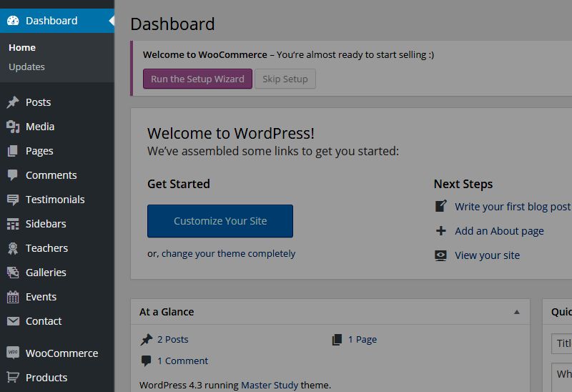Click the pushpin icon beside 2 Posts

pyautogui.click(x=147, y=340)
